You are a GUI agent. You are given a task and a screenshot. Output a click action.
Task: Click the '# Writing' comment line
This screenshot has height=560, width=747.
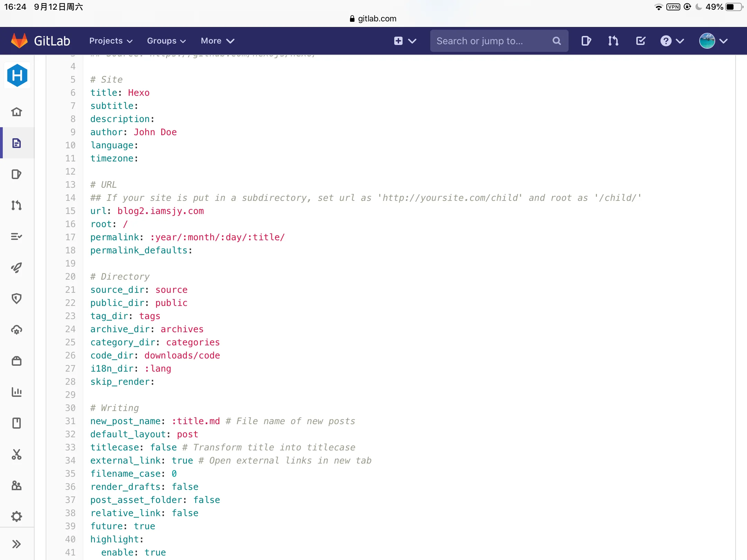[x=114, y=408]
